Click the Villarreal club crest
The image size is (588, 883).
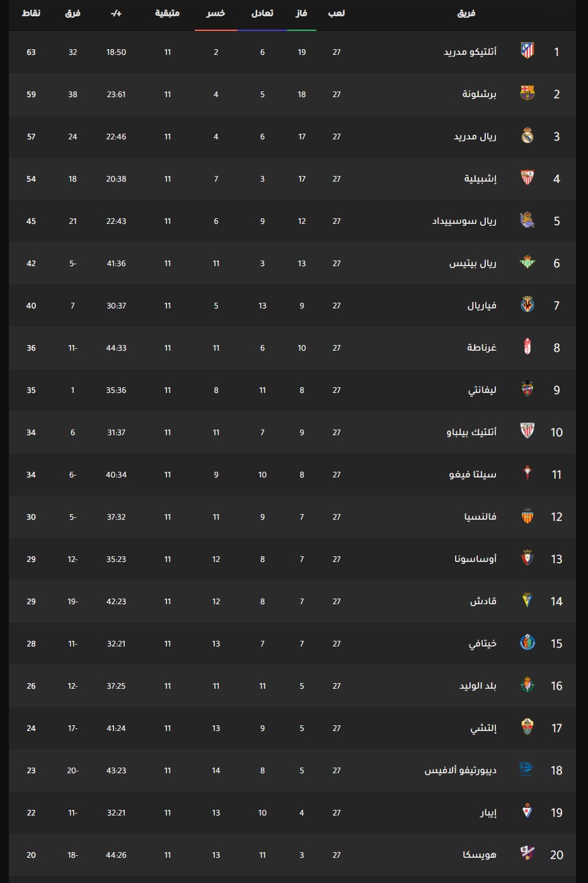[527, 305]
